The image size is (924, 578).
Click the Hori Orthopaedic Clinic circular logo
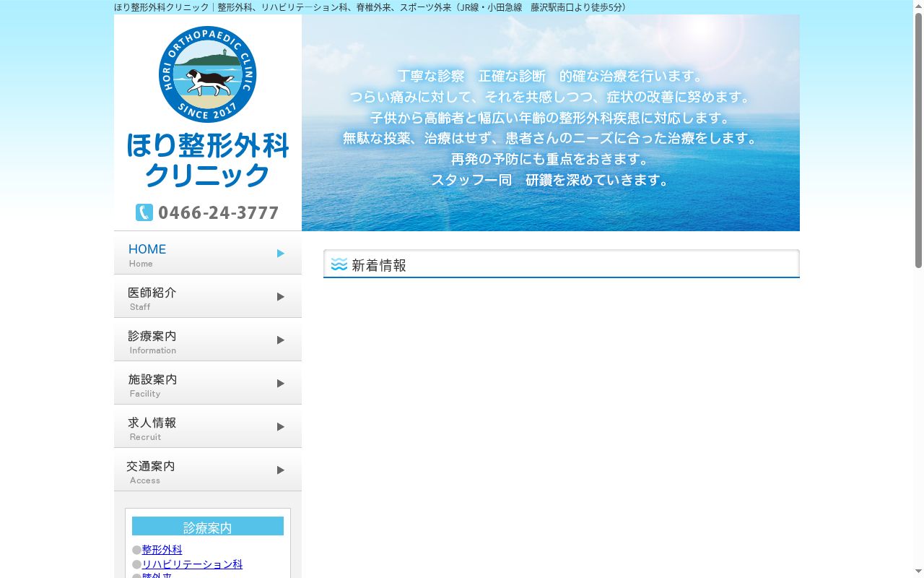click(207, 74)
